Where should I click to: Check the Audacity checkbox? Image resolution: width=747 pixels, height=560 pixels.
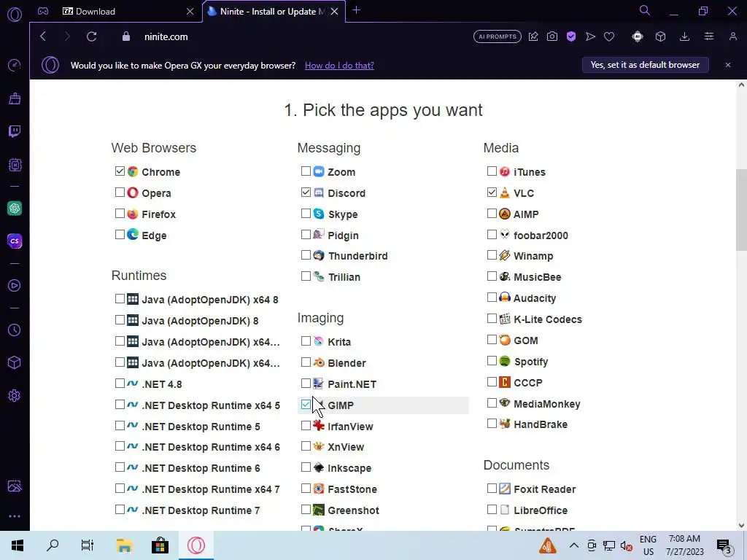[x=492, y=297]
